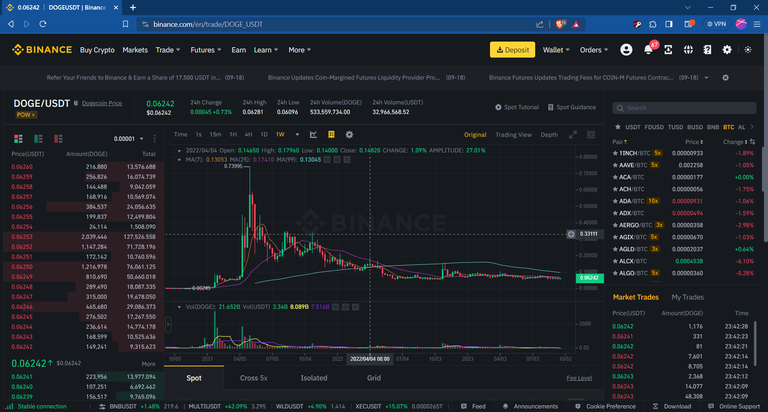This screenshot has height=412, width=768.
Task: Click the download app icon in header
Action: pos(668,49)
